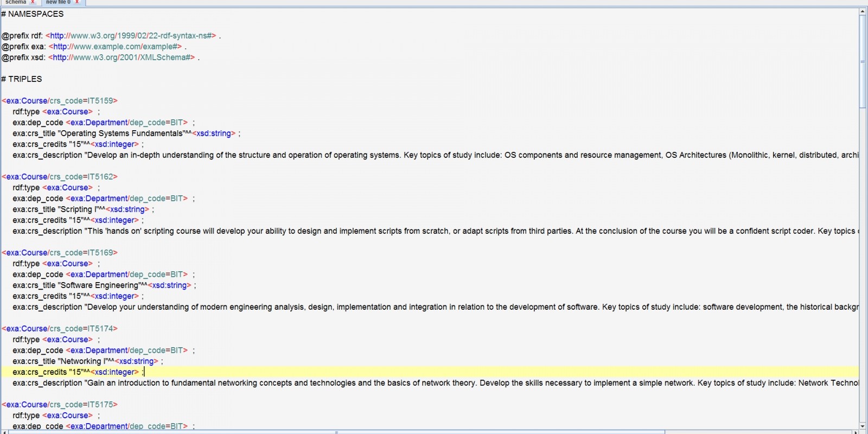
Task: Select the new file 0 tab
Action: [58, 2]
